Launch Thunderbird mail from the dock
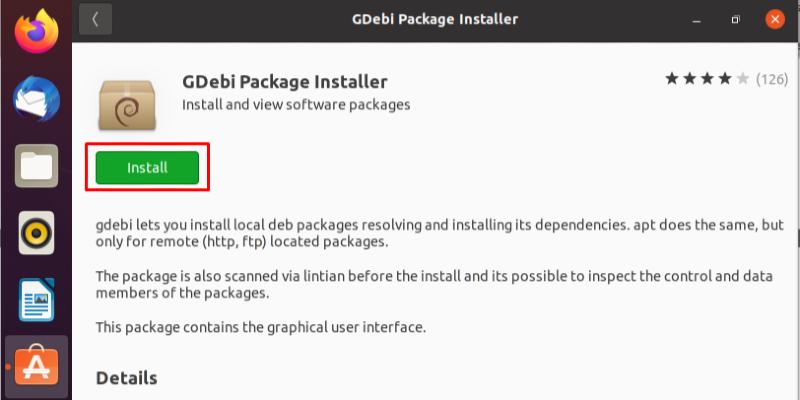800x400 pixels. (x=36, y=99)
